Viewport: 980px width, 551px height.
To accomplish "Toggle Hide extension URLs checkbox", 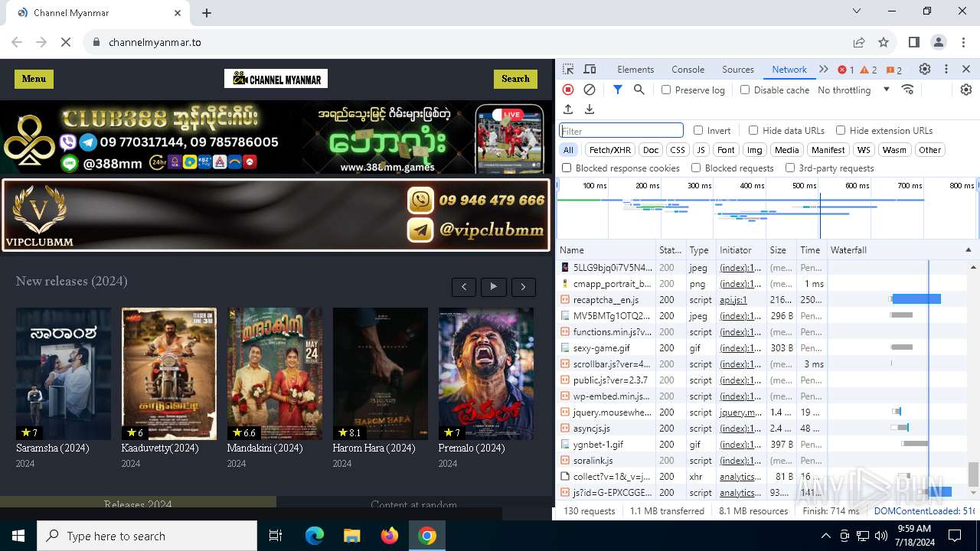I will pyautogui.click(x=841, y=130).
